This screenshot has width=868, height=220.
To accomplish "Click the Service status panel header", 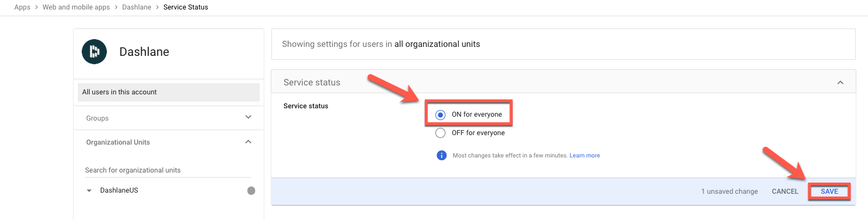I will (564, 82).
